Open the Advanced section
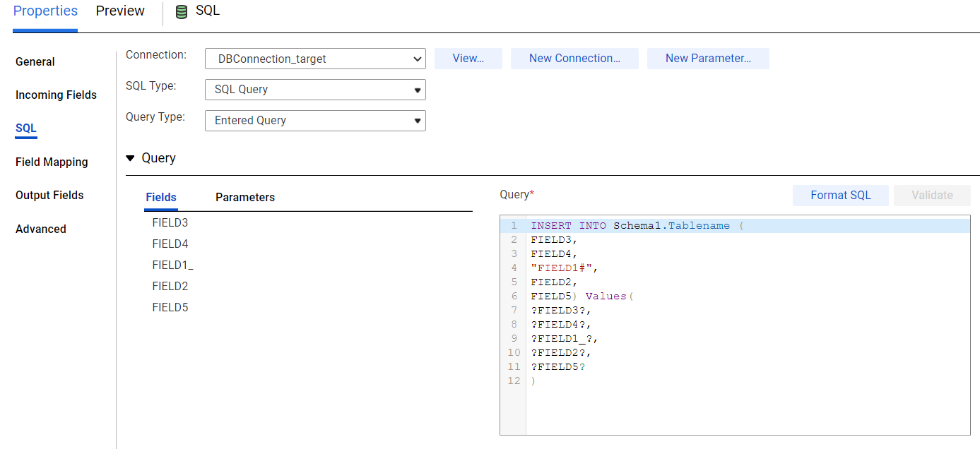The width and height of the screenshot is (980, 449). (41, 229)
